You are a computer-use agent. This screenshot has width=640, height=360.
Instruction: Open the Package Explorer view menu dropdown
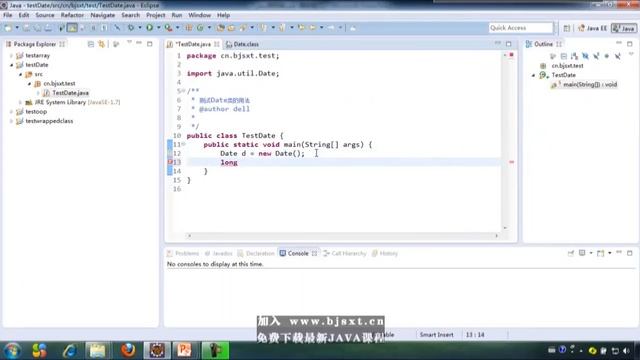click(x=129, y=42)
